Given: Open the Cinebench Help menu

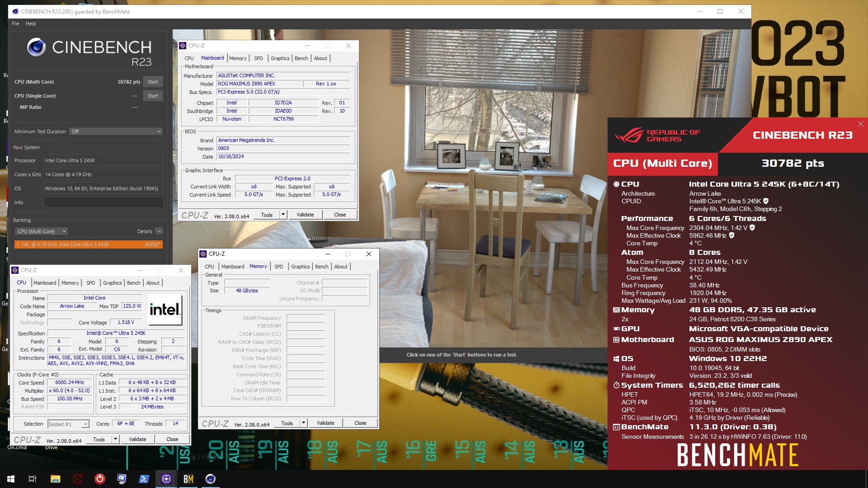Looking at the screenshot, I should coord(31,23).
